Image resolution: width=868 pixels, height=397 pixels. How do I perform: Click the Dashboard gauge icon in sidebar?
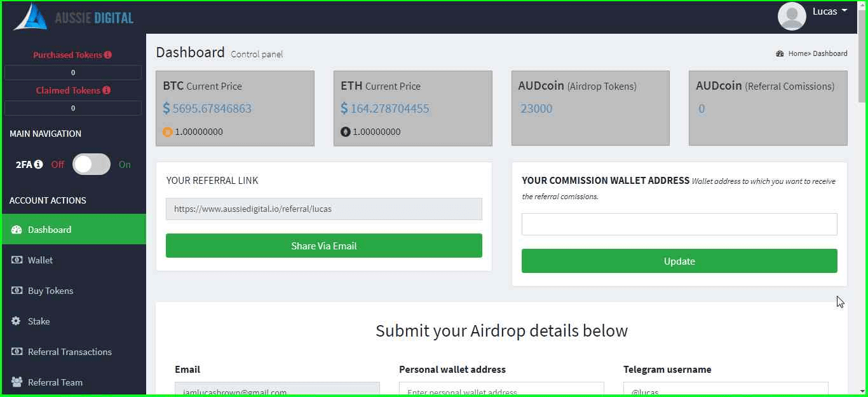coord(17,230)
